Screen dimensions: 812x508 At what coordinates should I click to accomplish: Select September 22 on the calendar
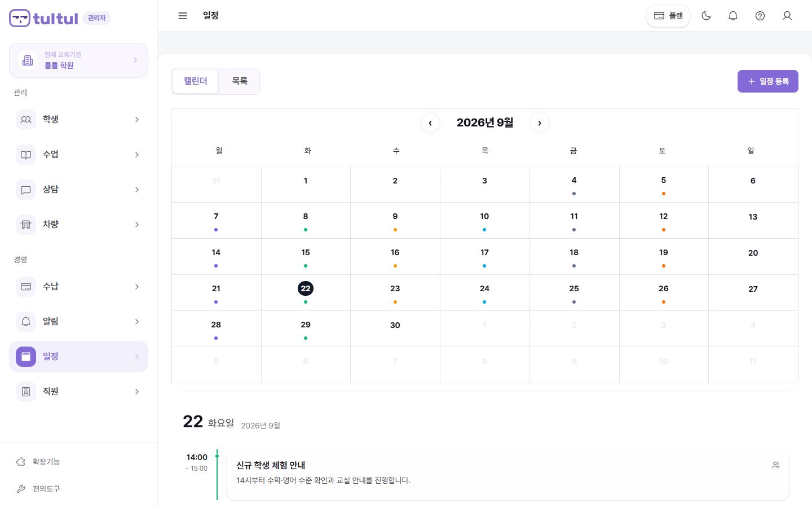(306, 292)
